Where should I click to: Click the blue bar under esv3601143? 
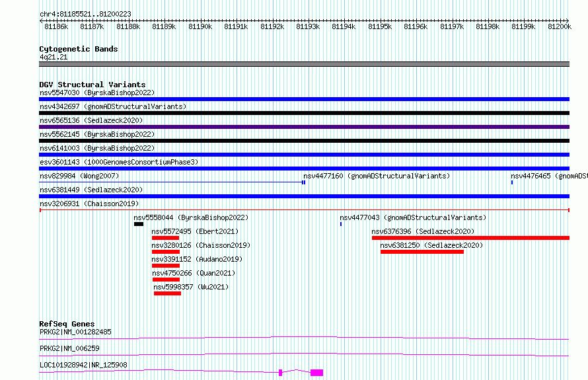pyautogui.click(x=304, y=169)
